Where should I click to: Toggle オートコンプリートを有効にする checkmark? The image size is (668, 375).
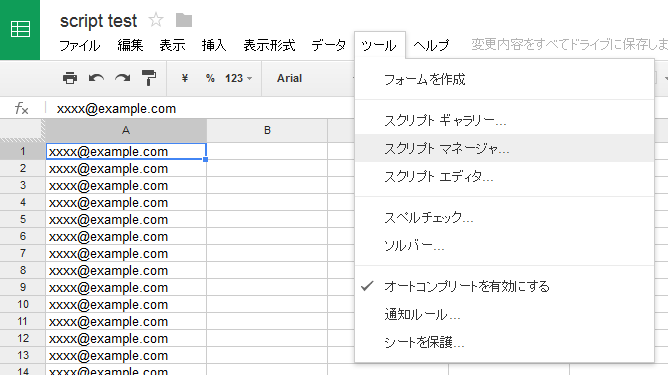(x=504, y=286)
